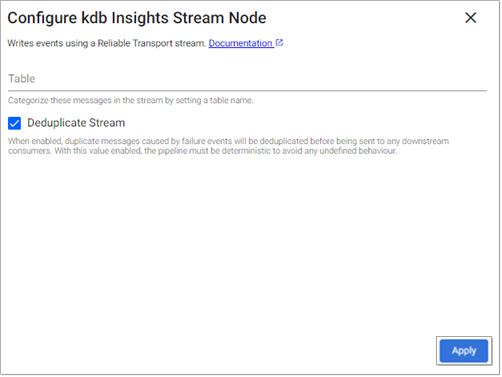Focus the Table name input field
The image size is (502, 377).
click(x=247, y=79)
